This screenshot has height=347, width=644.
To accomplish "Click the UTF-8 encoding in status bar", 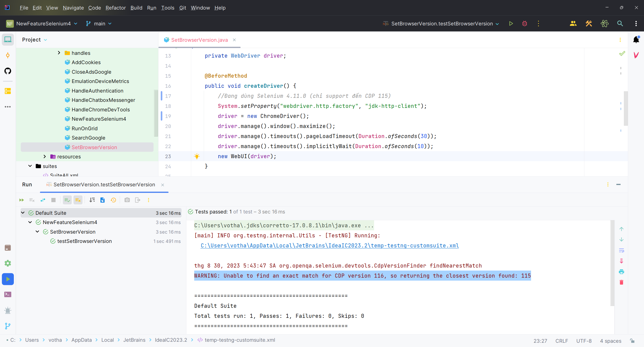I will coord(584,341).
